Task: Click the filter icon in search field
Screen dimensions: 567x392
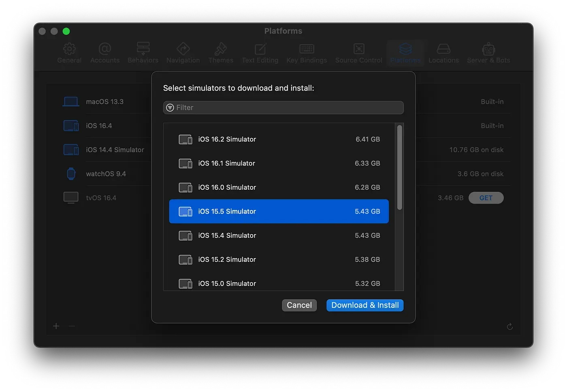Action: coord(170,108)
